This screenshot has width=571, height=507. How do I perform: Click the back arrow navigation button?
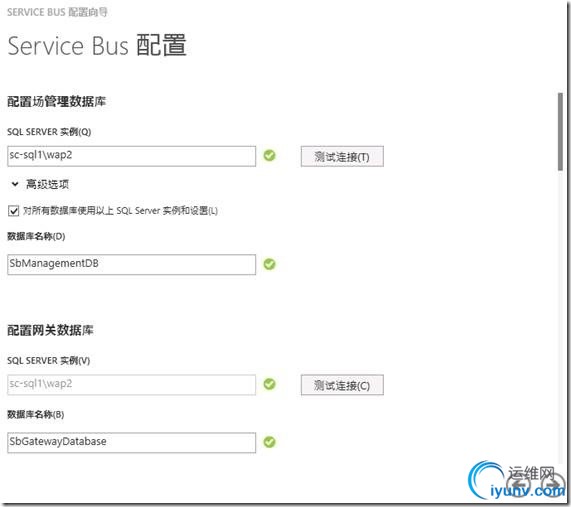coord(520,486)
